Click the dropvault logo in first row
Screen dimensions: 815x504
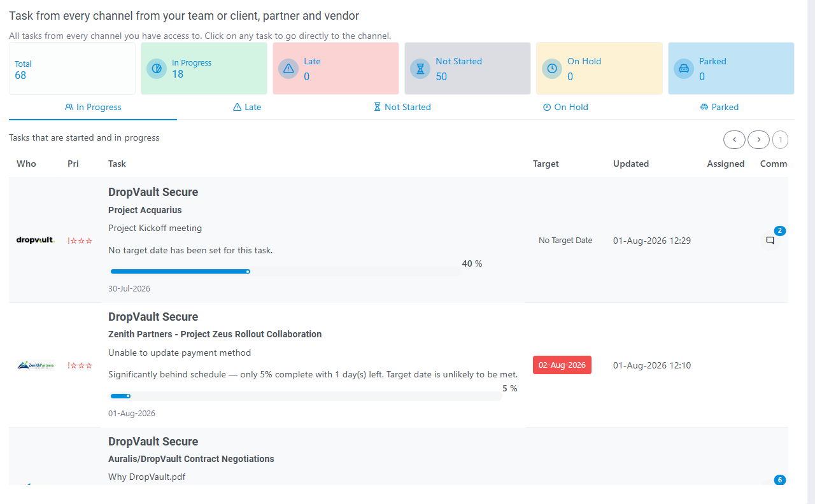click(36, 240)
